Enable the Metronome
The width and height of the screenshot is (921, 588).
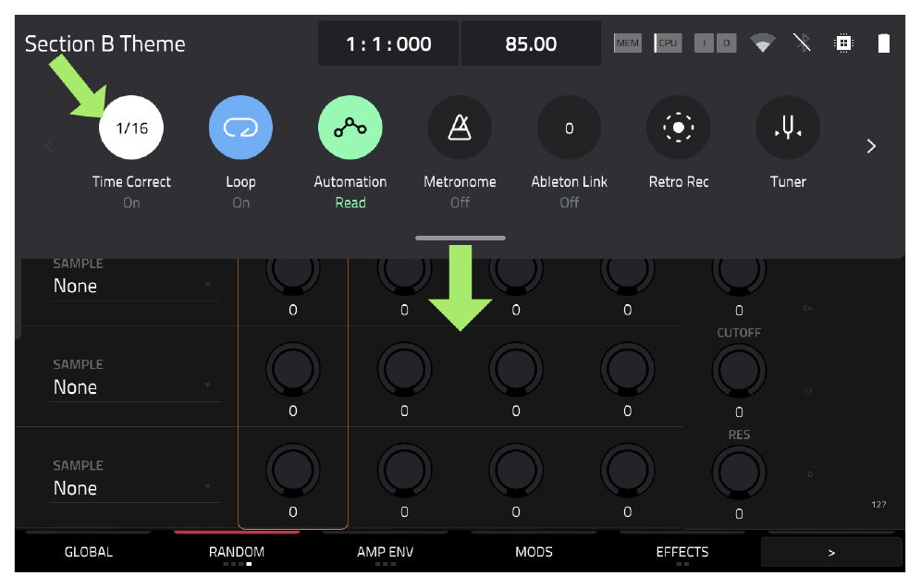tap(460, 128)
